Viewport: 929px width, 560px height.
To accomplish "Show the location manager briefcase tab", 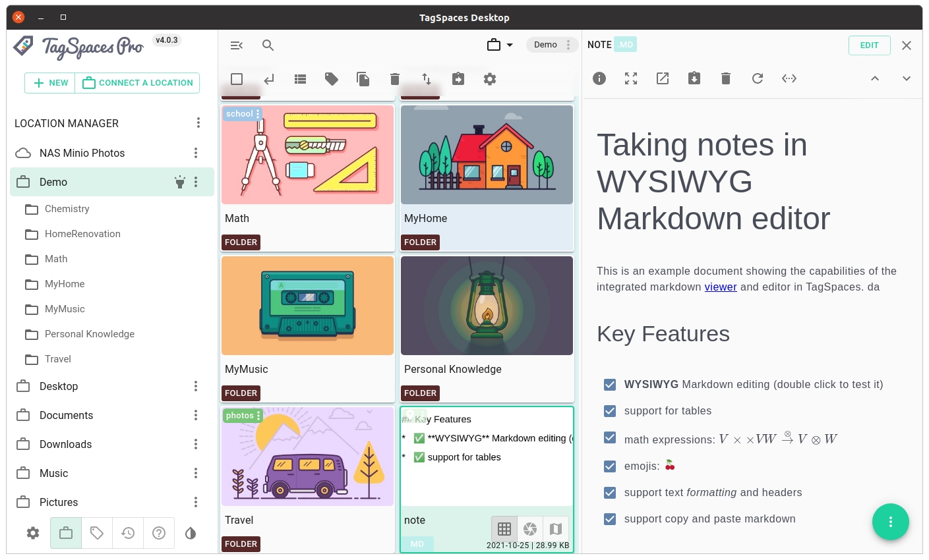I will coord(66,533).
